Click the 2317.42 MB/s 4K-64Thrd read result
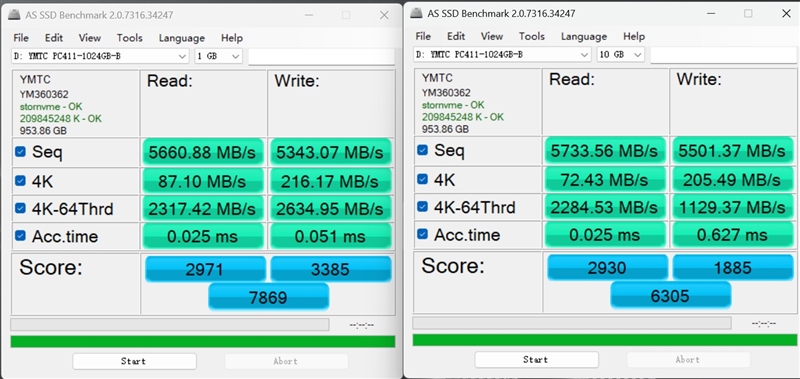The height and width of the screenshot is (379, 800). coord(203,208)
